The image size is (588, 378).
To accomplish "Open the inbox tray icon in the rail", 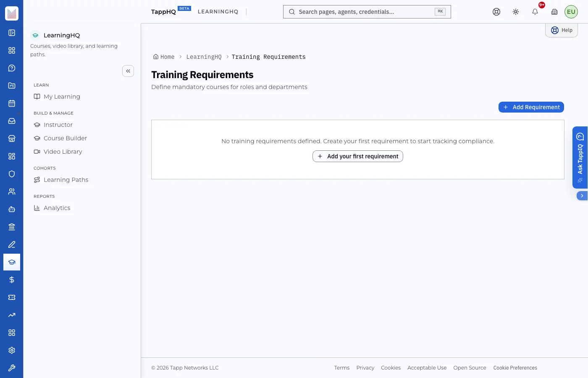I will 12,121.
